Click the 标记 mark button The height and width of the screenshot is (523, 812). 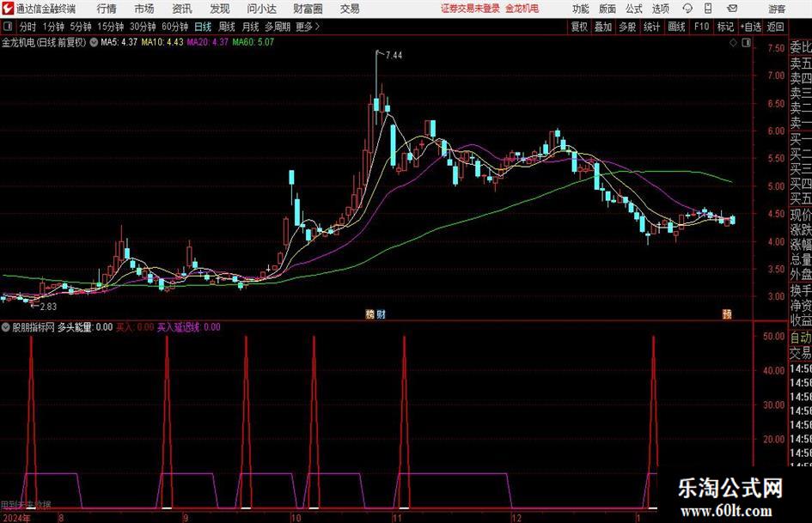[725, 27]
